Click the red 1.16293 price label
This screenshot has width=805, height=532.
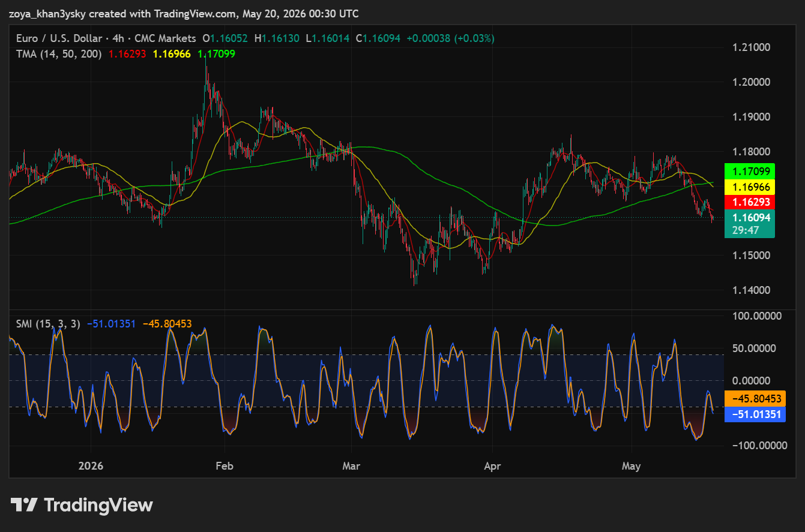tap(750, 202)
